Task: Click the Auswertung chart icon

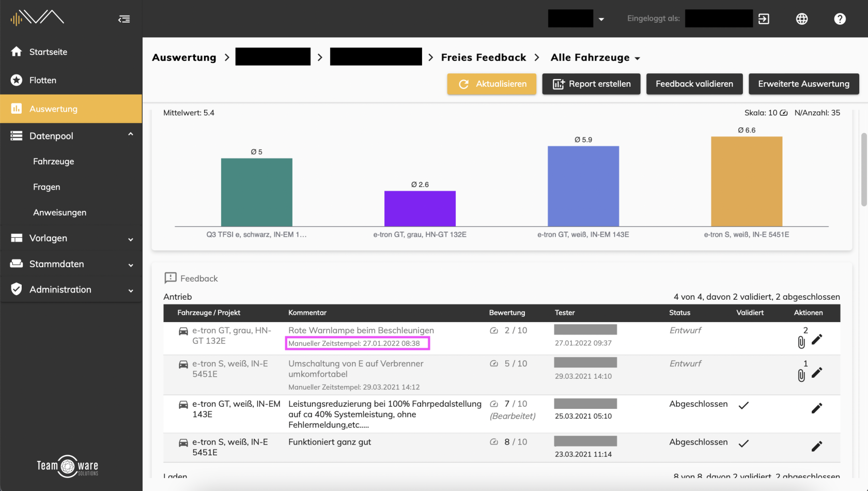Action: 17,109
